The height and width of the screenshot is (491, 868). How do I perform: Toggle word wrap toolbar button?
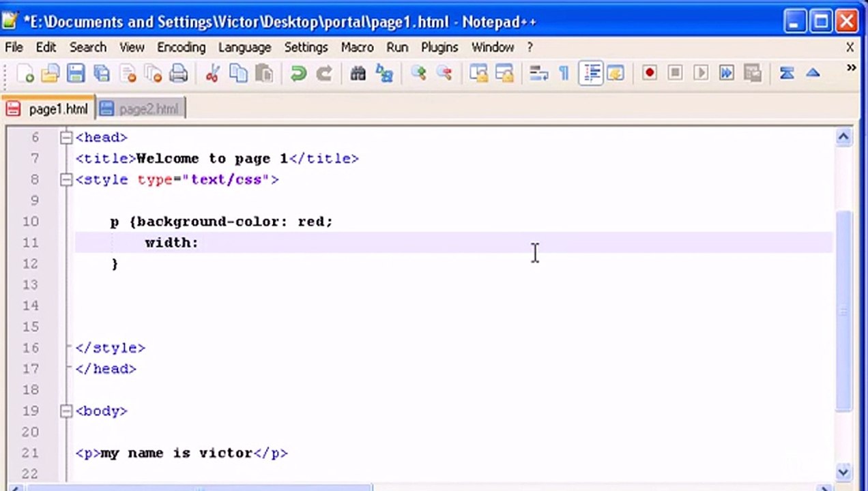tap(538, 74)
